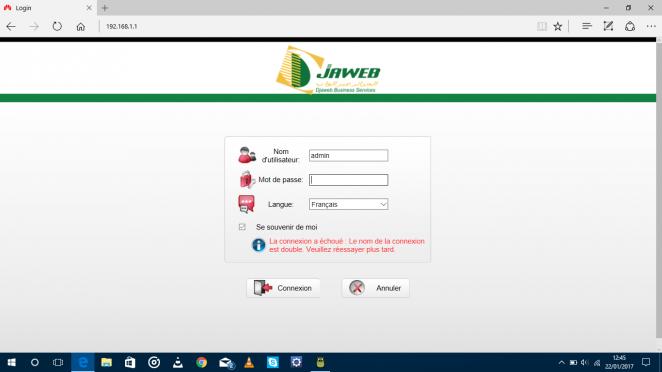Focus the Mot de passe input field

(x=348, y=180)
